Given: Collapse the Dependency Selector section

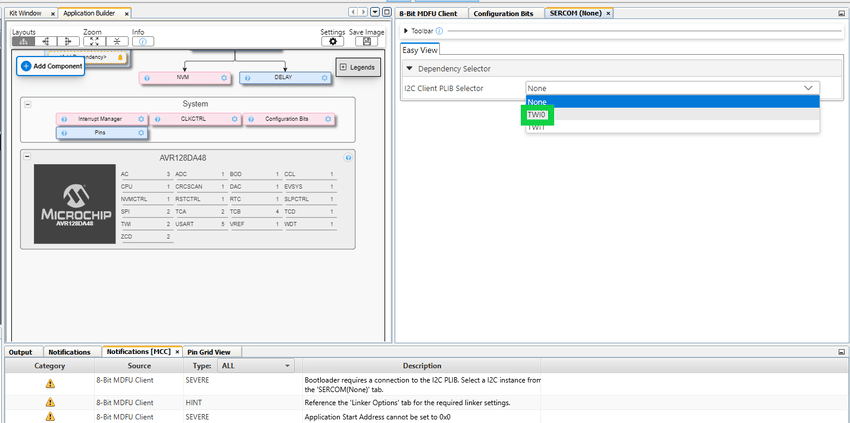Looking at the screenshot, I should (409, 68).
